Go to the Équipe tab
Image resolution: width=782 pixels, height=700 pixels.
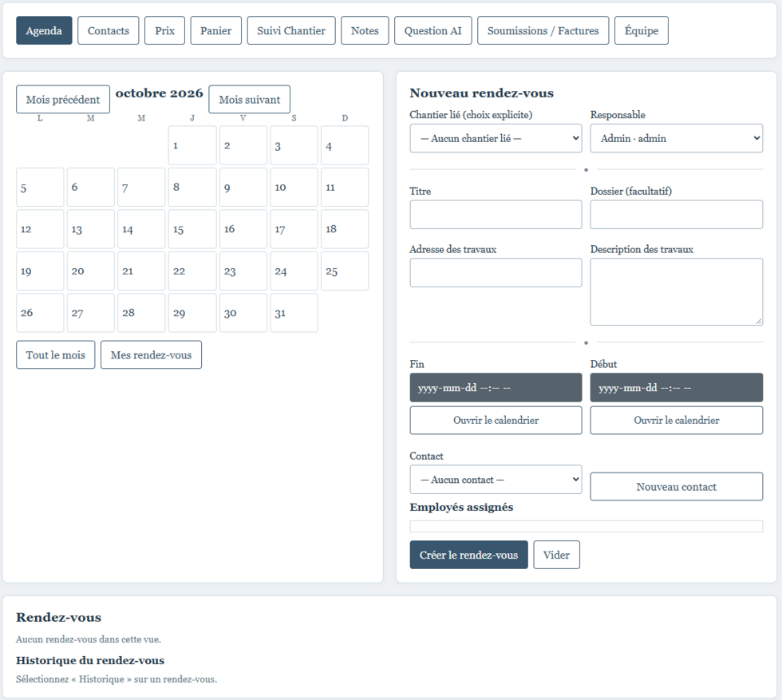(642, 30)
